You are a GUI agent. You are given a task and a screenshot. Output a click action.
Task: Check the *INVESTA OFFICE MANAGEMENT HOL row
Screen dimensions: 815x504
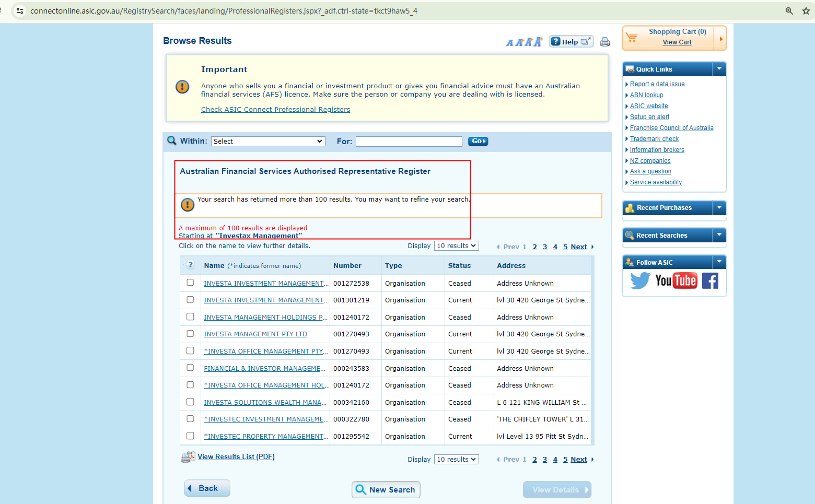(x=190, y=384)
